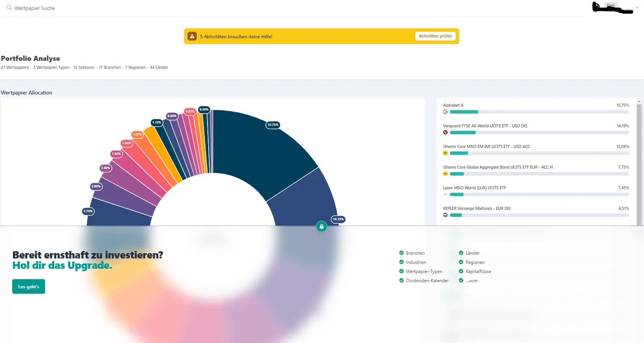Click the checkmark icon beside Länder
The image size is (644, 343).
(461, 253)
